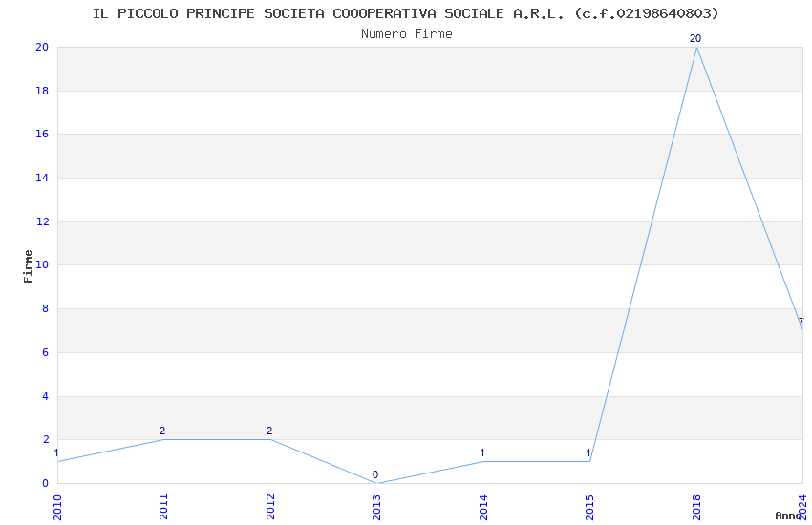Click the Firme y-axis label

click(x=28, y=266)
